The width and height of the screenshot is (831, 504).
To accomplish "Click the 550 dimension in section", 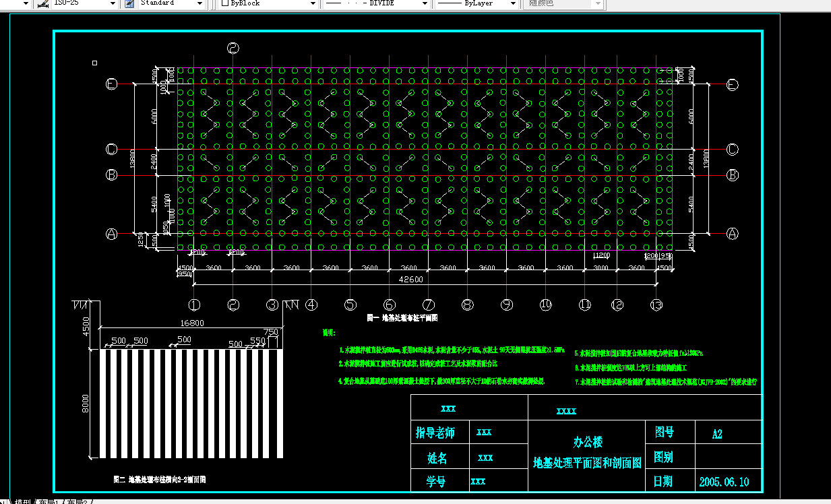I will [x=258, y=341].
